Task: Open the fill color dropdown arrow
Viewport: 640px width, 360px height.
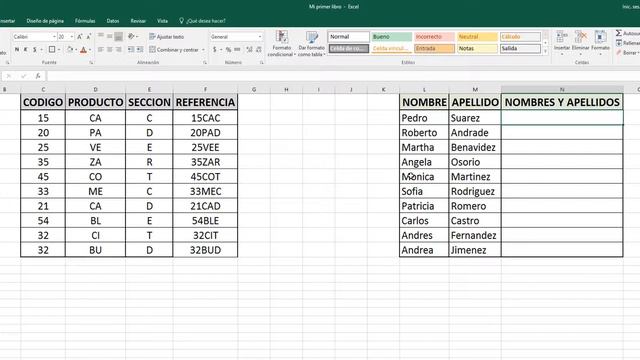Action: point(76,50)
